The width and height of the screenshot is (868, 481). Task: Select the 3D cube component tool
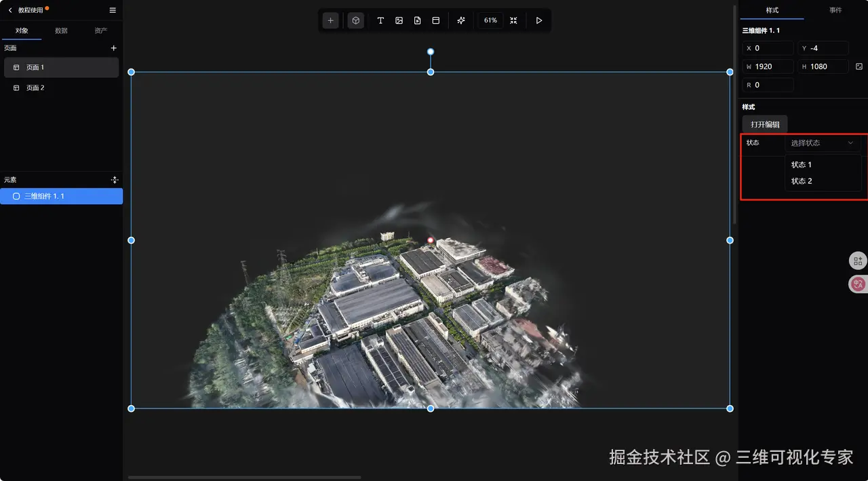pos(355,20)
